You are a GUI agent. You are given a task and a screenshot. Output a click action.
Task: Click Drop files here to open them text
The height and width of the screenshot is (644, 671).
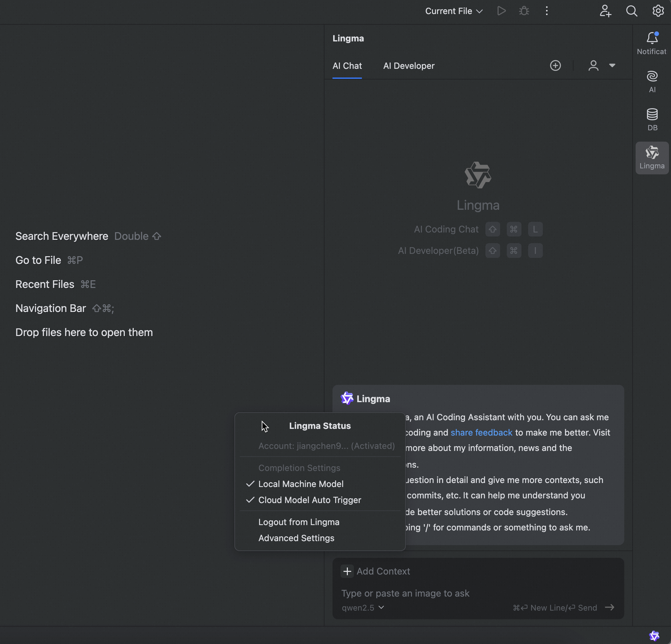pos(84,332)
